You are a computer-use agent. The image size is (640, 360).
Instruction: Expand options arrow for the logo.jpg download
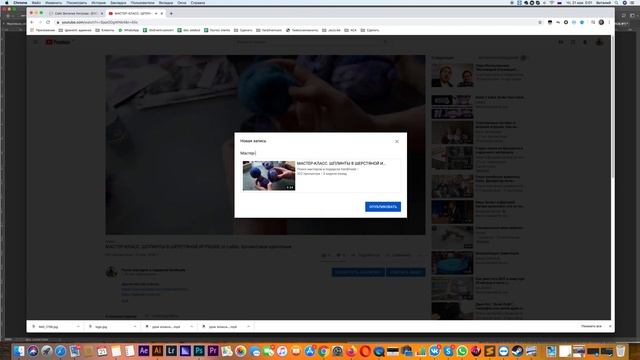coord(135,327)
